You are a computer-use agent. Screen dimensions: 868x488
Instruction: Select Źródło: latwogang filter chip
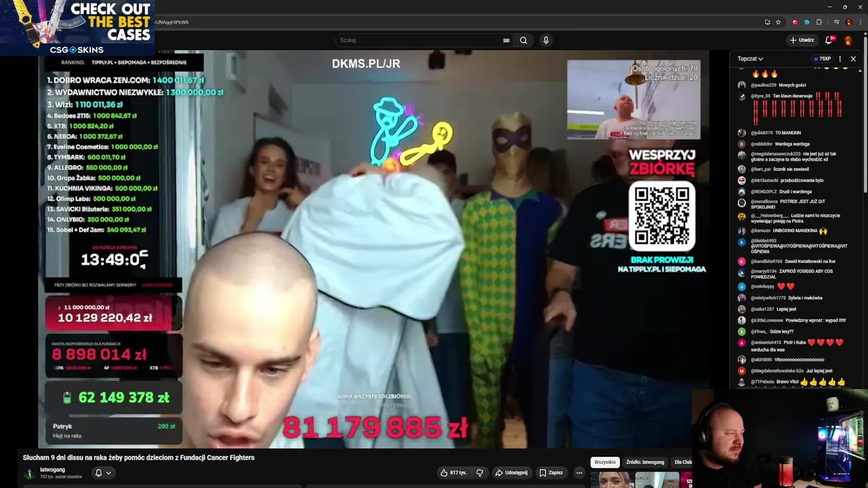coord(645,462)
